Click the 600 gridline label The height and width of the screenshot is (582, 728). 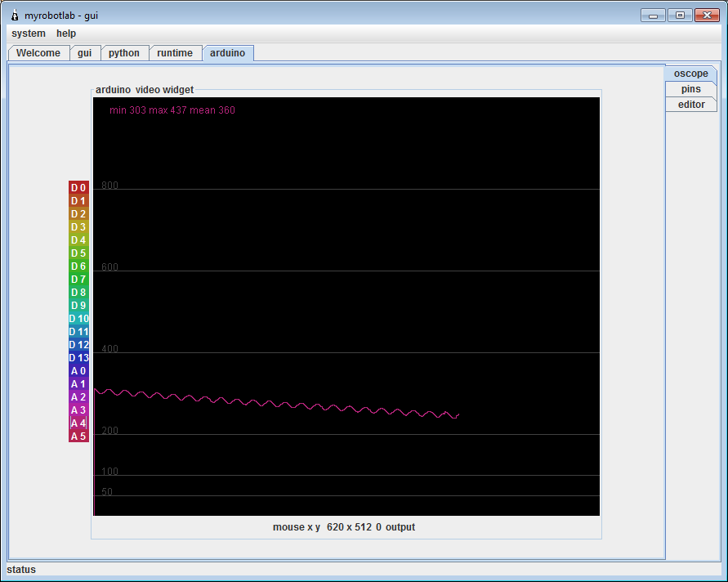pos(109,266)
